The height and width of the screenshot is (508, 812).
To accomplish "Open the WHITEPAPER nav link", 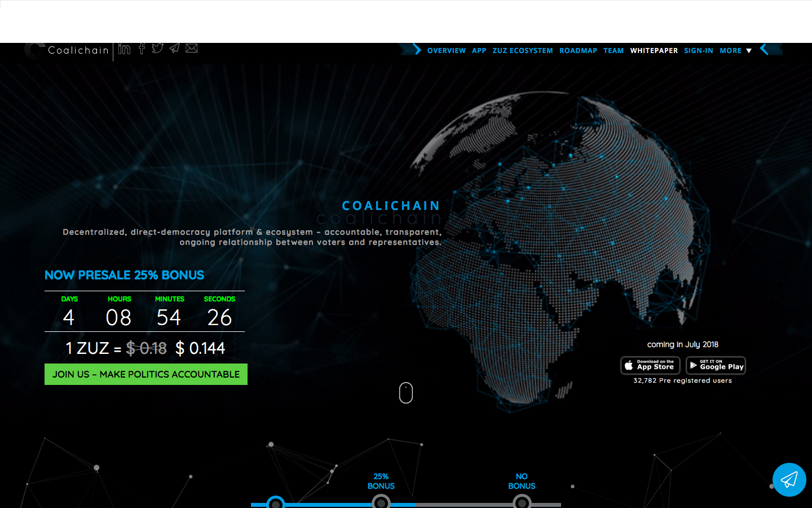I will pyautogui.click(x=654, y=51).
